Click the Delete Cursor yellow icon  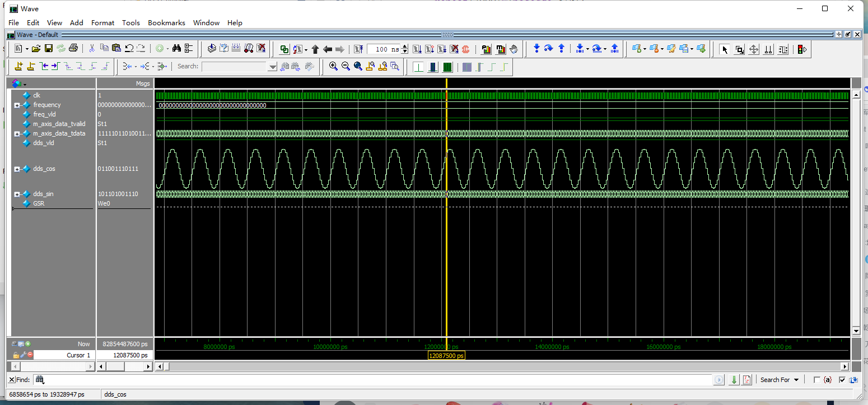tap(31, 66)
